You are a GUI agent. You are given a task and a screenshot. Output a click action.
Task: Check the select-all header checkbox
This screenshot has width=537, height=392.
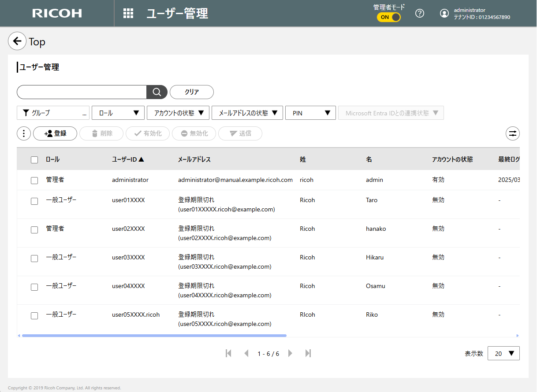(34, 160)
